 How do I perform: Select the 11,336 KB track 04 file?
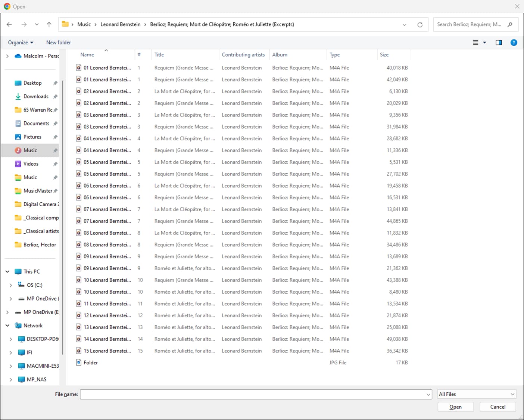(242, 150)
